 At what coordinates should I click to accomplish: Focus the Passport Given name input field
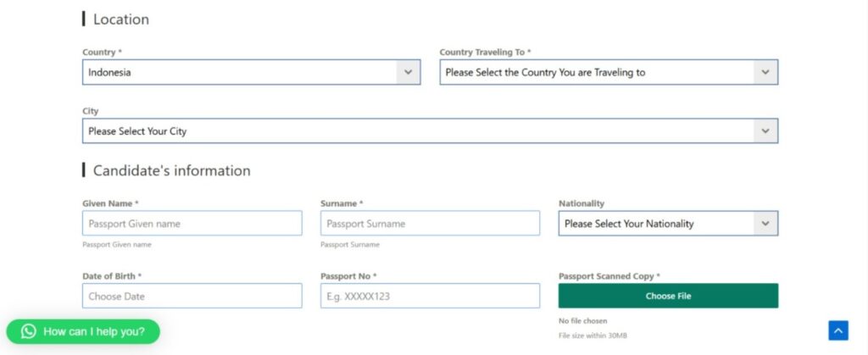(192, 224)
